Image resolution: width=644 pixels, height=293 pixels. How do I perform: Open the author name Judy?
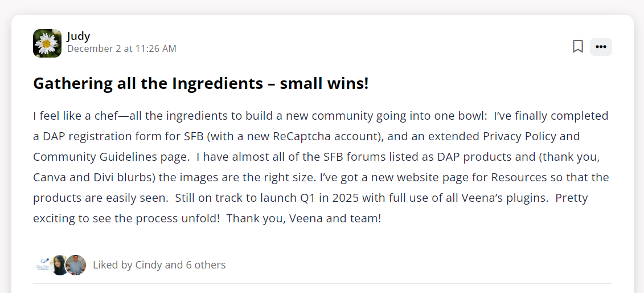(x=79, y=36)
